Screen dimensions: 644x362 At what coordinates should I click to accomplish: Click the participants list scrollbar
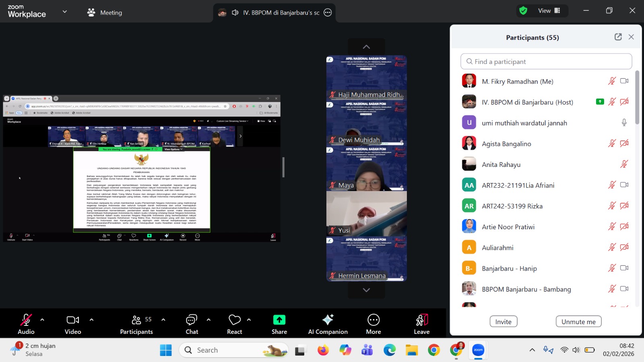pos(637,97)
